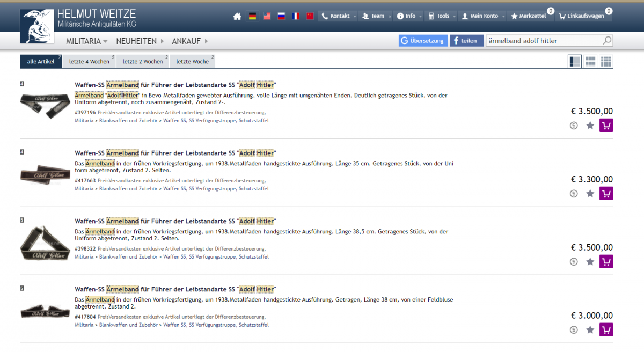The width and height of the screenshot is (644, 352).
Task: Switch language with the Russian flag
Action: [281, 16]
